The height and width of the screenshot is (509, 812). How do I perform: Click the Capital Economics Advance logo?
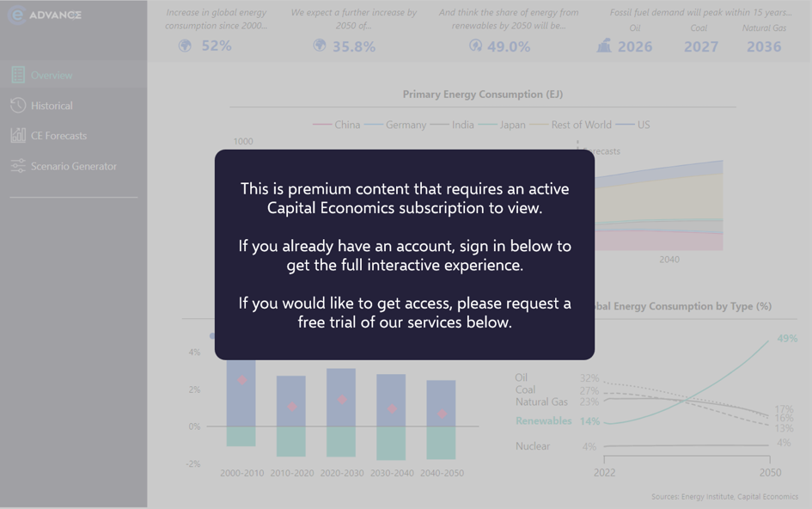click(45, 15)
